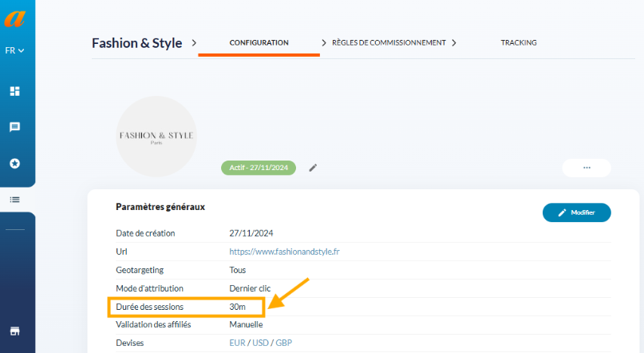
Task: Click the orange Affilae logo
Action: coord(15,18)
